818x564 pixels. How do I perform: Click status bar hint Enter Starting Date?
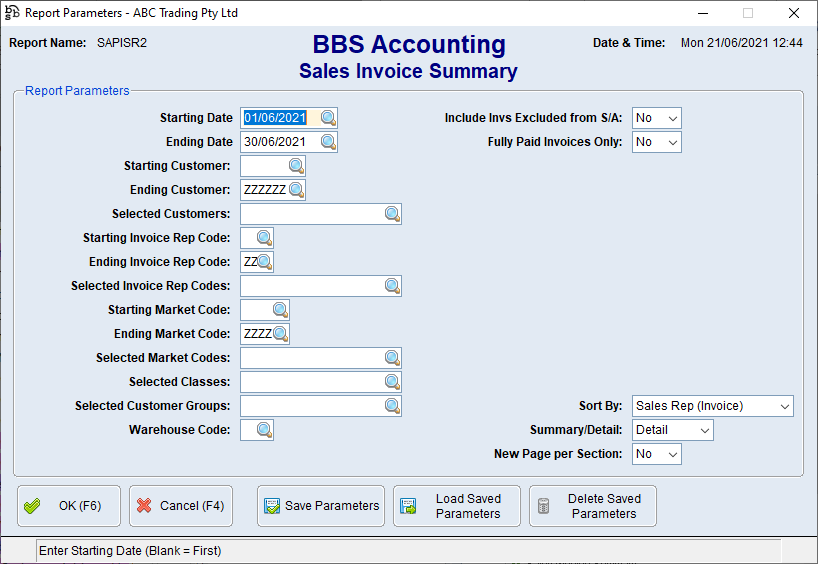point(130,551)
